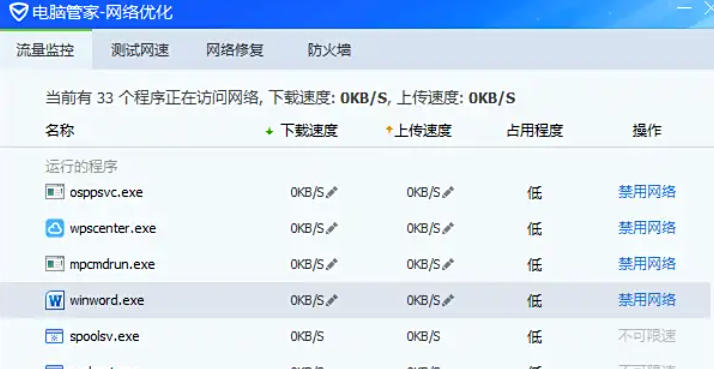Switch to the 流量监控 tab

click(46, 50)
